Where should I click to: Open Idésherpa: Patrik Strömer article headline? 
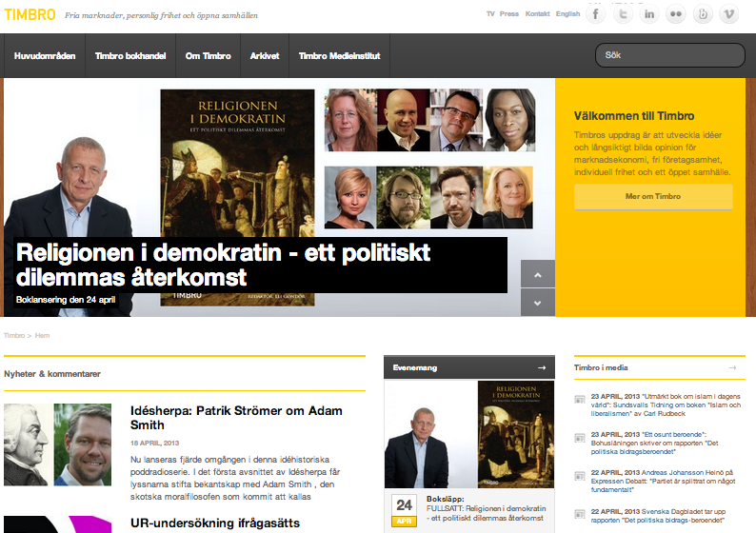pos(236,418)
